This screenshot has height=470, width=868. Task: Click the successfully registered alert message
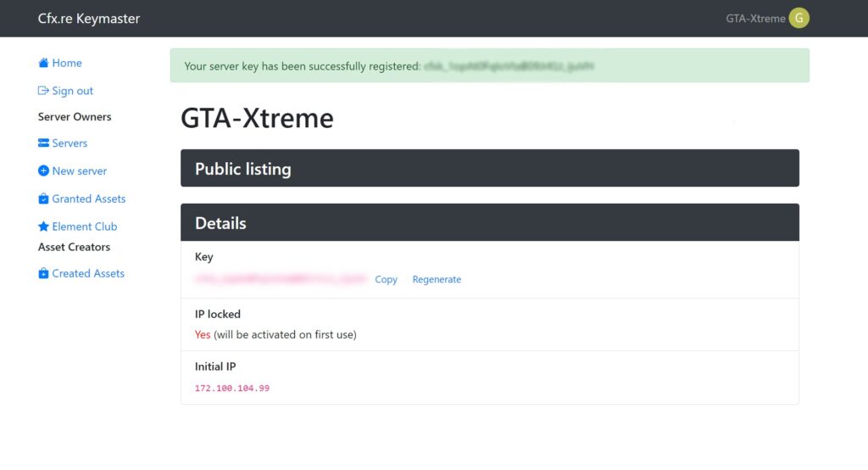[x=490, y=65]
